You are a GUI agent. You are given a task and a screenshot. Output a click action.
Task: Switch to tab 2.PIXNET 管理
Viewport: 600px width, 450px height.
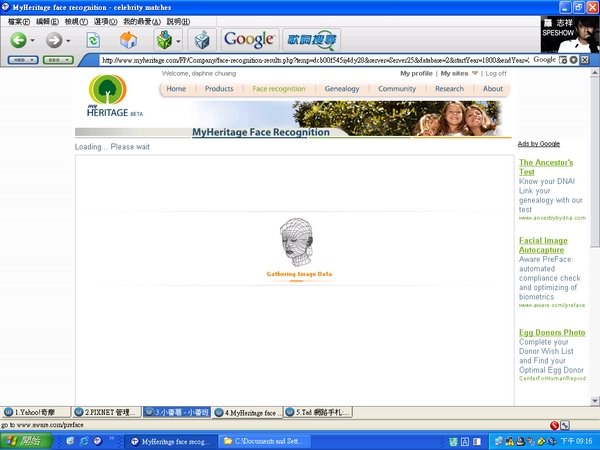click(106, 412)
